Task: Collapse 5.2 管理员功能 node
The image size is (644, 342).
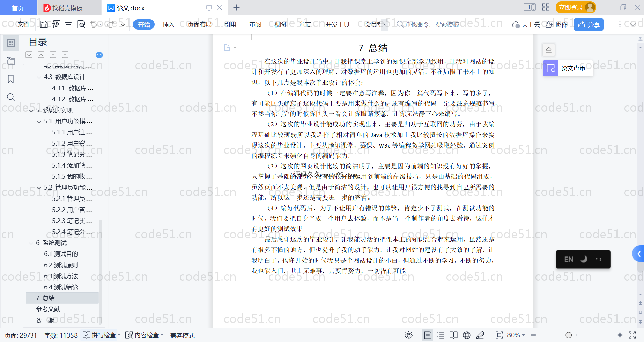Action: (x=39, y=188)
